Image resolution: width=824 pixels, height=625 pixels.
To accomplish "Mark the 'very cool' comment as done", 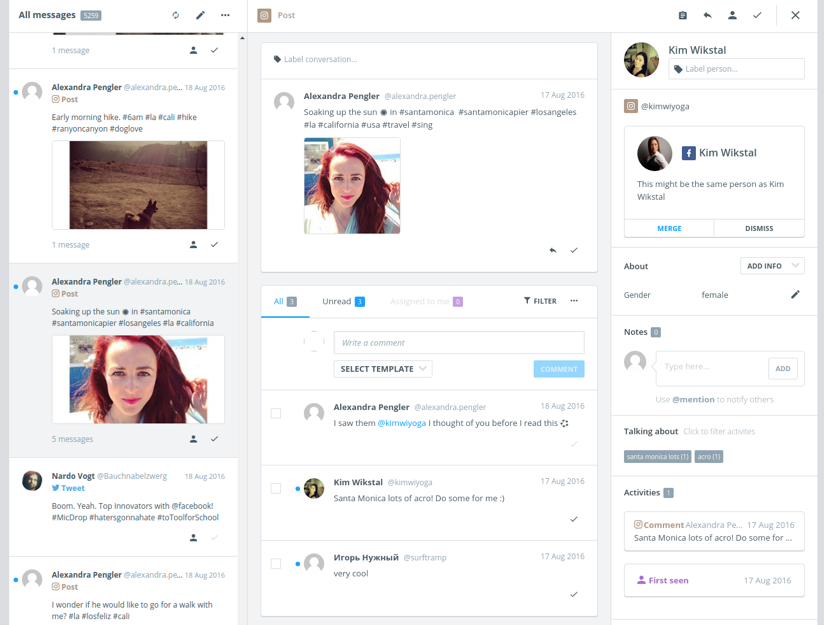I will click(574, 595).
